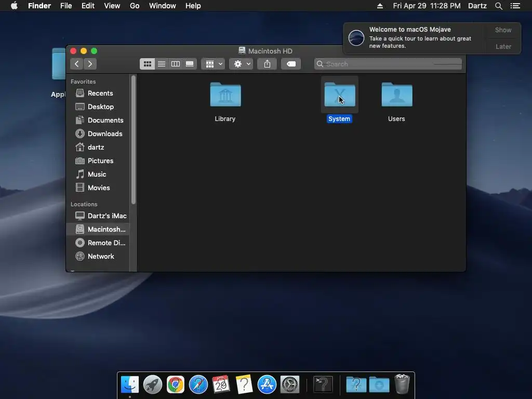Open the Apple menu

tap(14, 6)
